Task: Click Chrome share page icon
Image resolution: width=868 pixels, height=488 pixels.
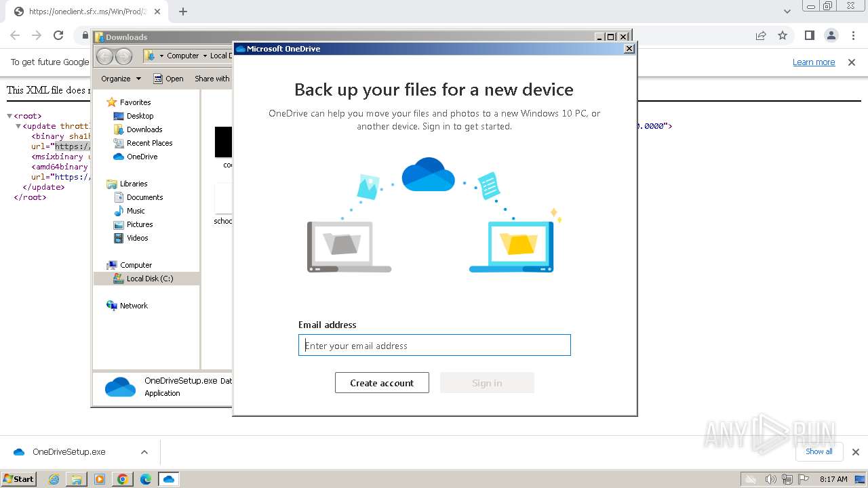Action: [761, 35]
